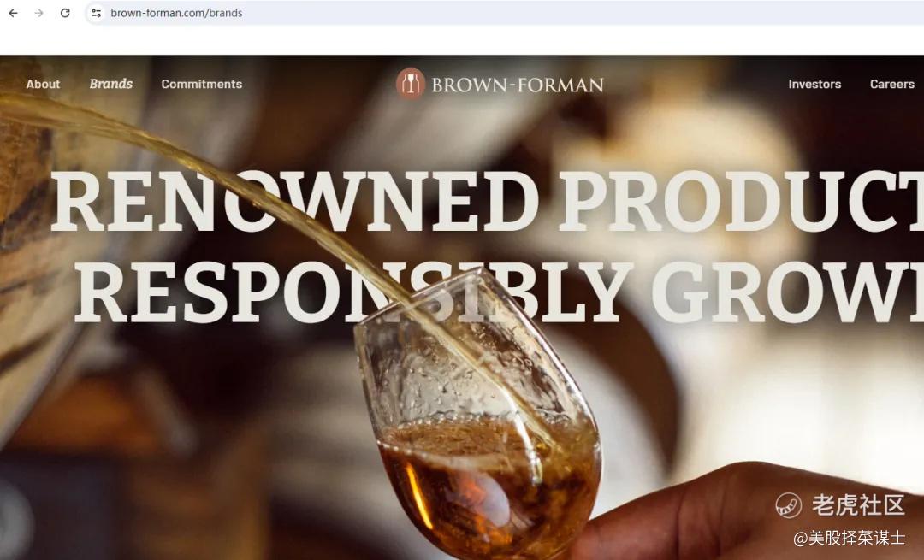This screenshot has height=560, width=924.
Task: Click the hand holding the glass
Action: [749, 511]
